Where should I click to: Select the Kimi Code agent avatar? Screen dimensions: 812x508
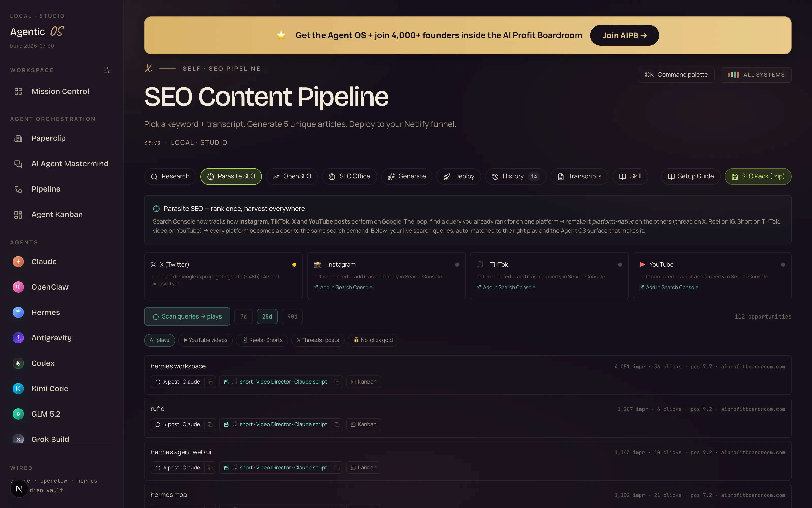18,389
